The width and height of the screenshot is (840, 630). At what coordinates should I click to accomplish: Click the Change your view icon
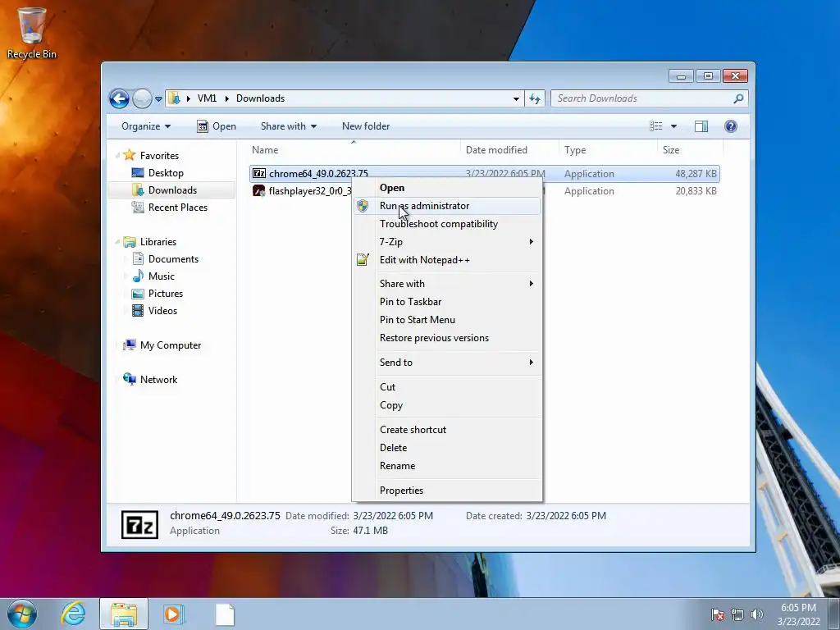tap(655, 126)
